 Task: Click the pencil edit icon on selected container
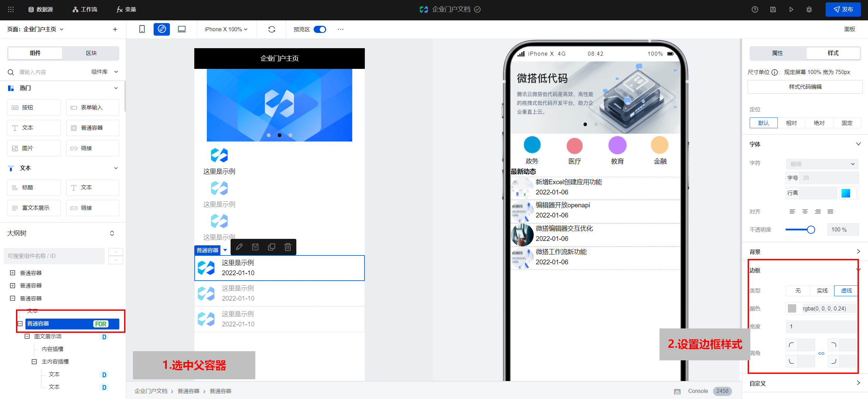tap(239, 247)
